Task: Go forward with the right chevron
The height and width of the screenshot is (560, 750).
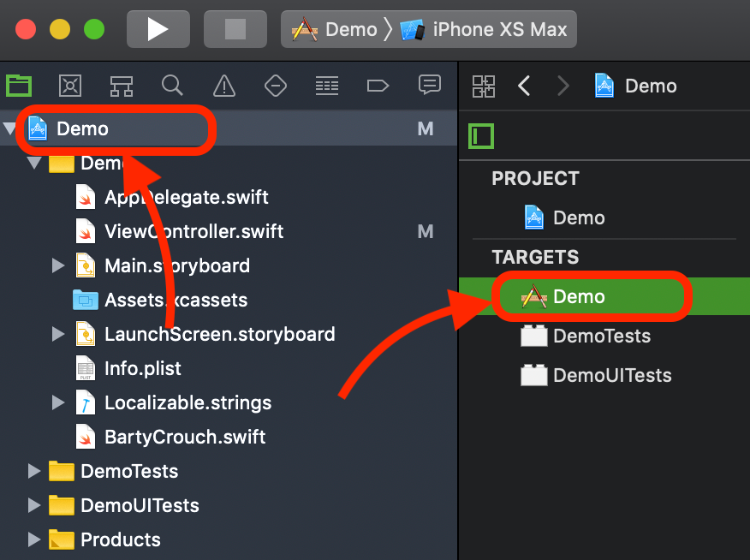Action: [x=563, y=86]
